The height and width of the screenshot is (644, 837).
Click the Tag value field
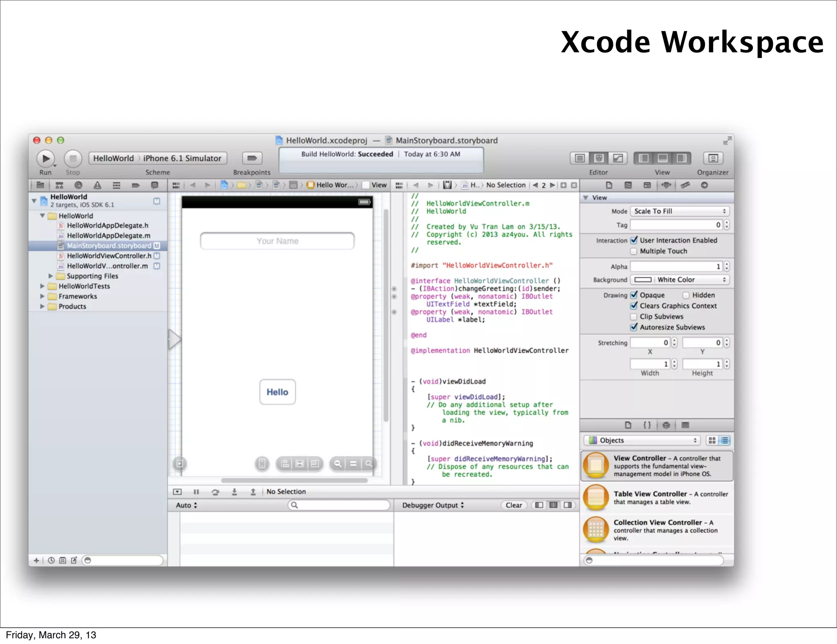676,225
